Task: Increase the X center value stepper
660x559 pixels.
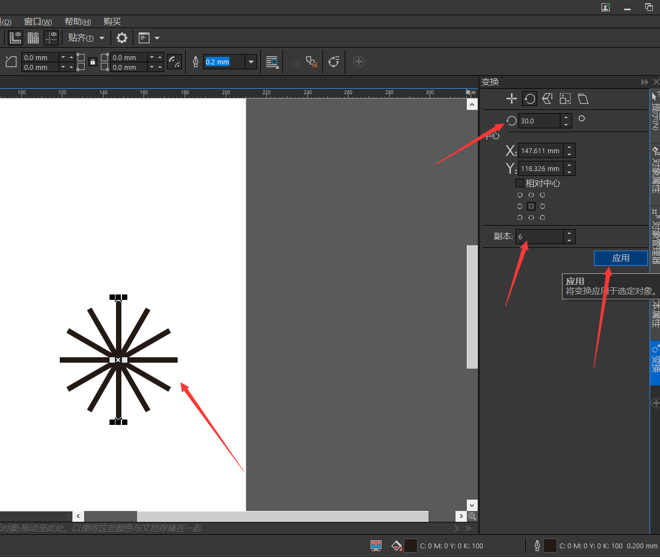Action: coord(570,147)
